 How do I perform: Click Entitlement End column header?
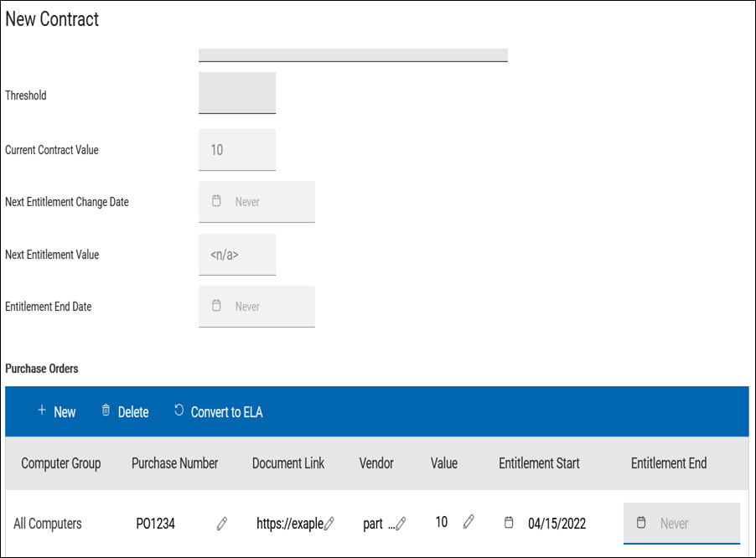click(669, 463)
